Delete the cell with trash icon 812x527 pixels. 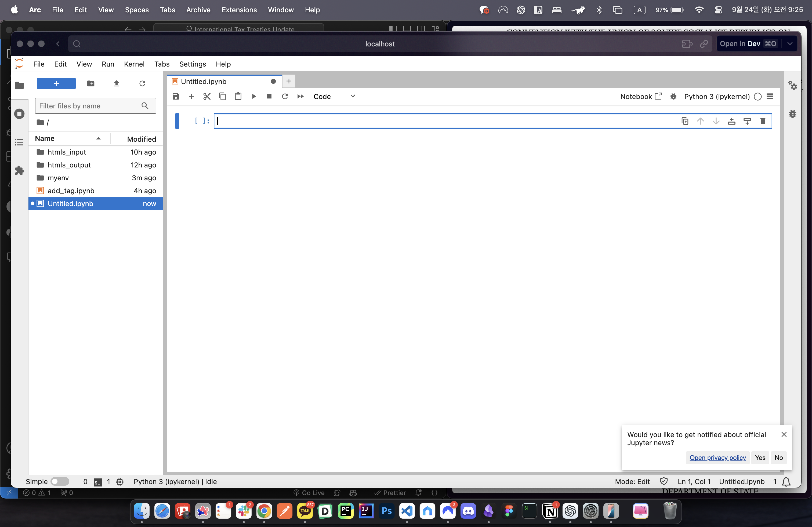click(x=763, y=121)
